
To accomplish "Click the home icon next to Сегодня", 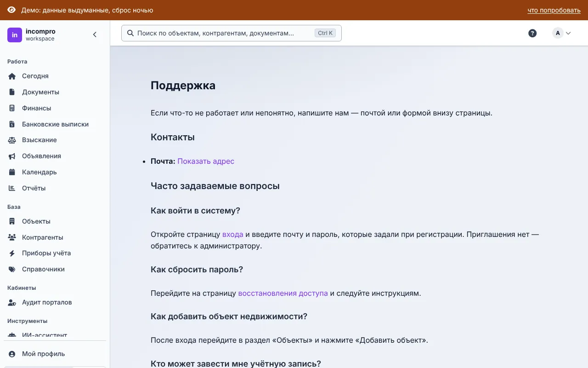I will point(12,76).
